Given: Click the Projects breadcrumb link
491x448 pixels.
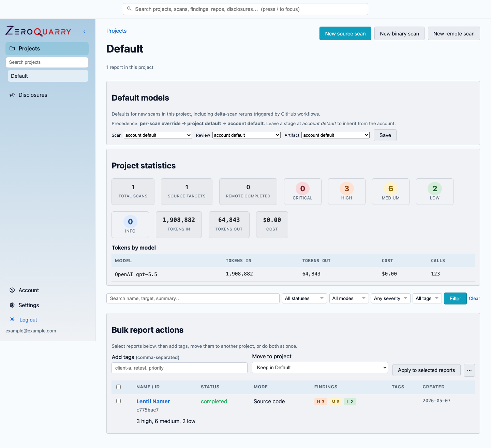Looking at the screenshot, I should tap(116, 31).
